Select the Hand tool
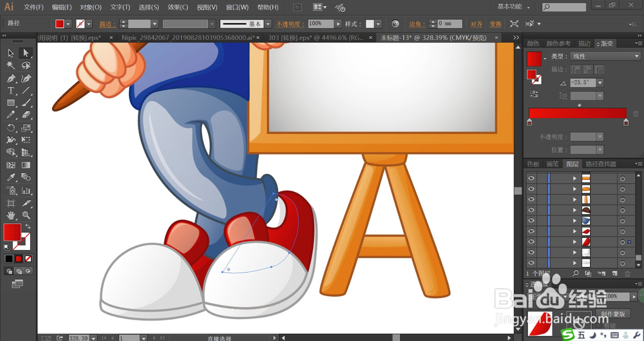The height and width of the screenshot is (341, 644). [x=11, y=215]
